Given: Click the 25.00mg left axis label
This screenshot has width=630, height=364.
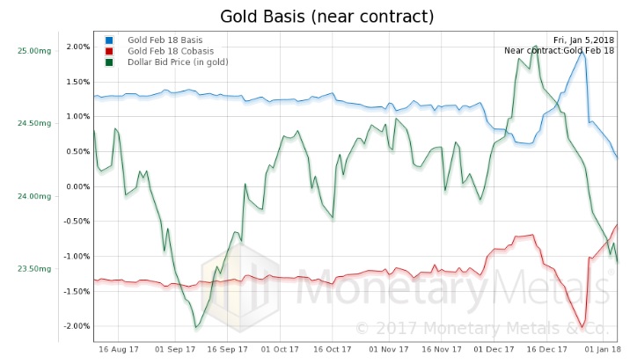Looking at the screenshot, I should tap(35, 50).
